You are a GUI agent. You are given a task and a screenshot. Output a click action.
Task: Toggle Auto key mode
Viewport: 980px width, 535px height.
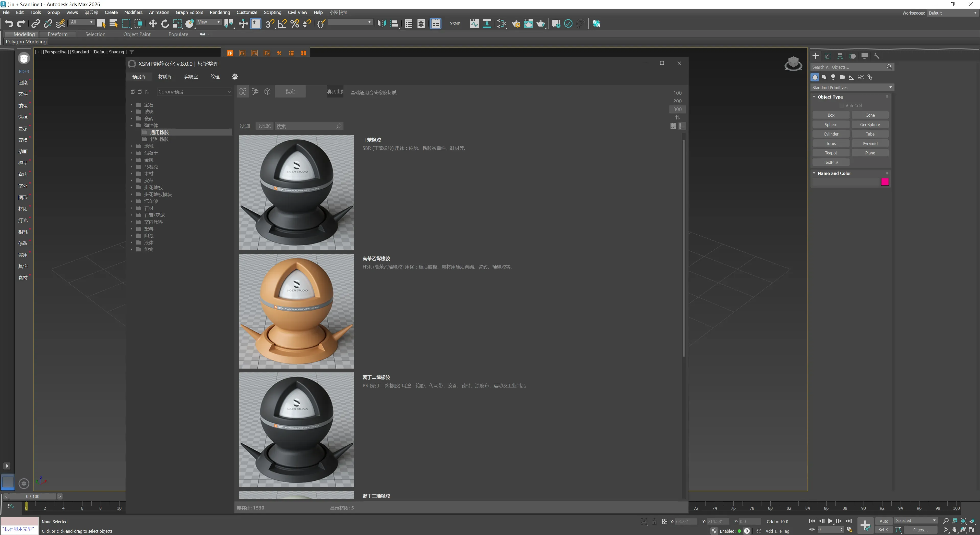point(884,521)
